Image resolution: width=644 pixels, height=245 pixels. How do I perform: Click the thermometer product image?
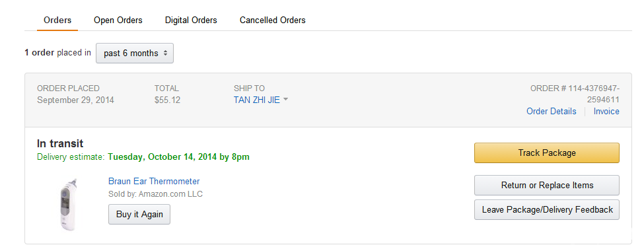pyautogui.click(x=68, y=204)
